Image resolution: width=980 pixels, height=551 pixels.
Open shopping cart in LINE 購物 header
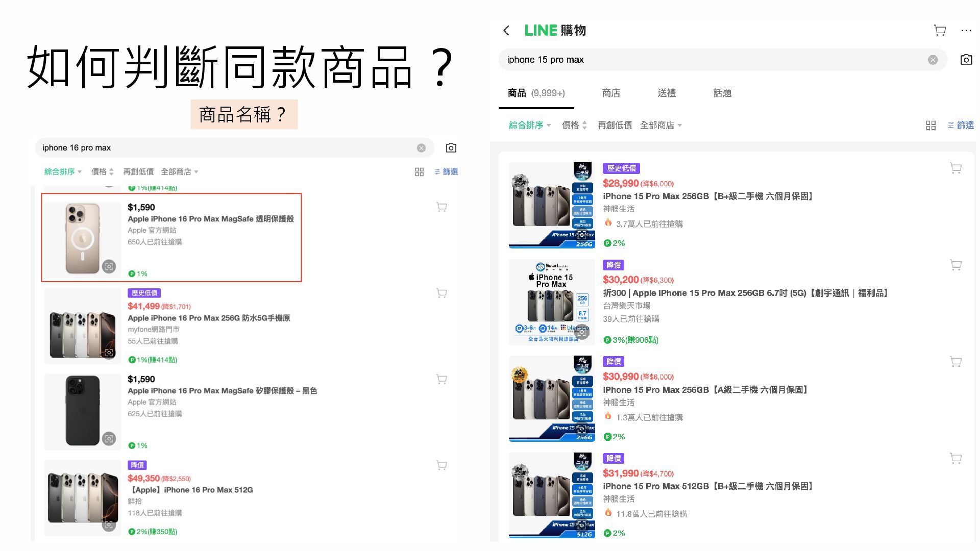(x=940, y=31)
